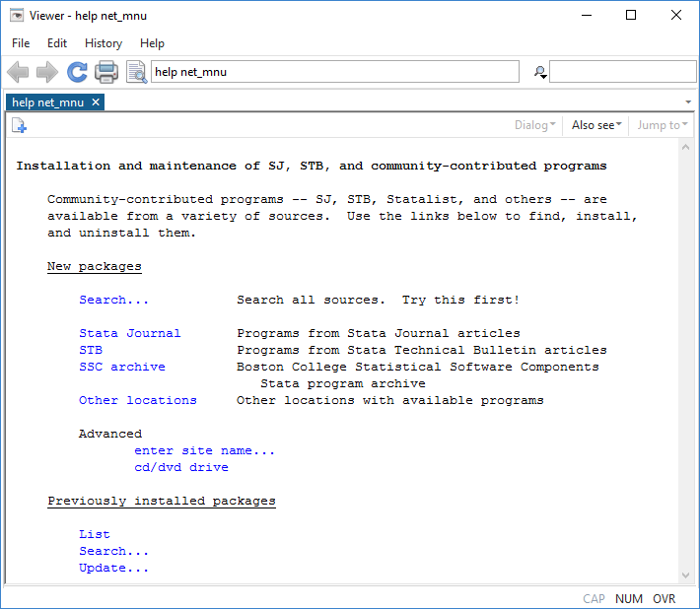This screenshot has width=700, height=609.
Task: Click the Viewer app icon in title bar
Action: point(17,16)
